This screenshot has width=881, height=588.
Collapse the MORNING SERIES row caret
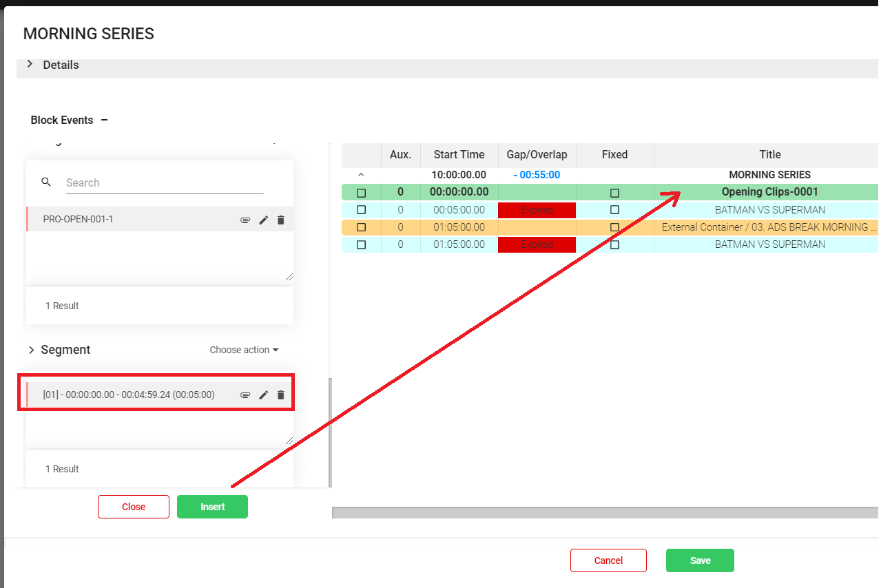click(x=361, y=175)
